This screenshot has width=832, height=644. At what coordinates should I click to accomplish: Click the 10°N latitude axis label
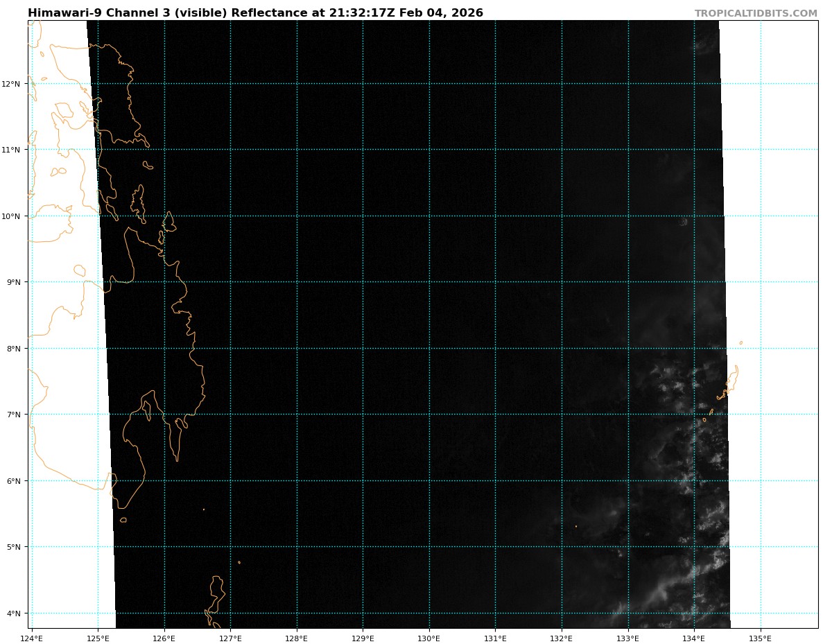point(11,216)
